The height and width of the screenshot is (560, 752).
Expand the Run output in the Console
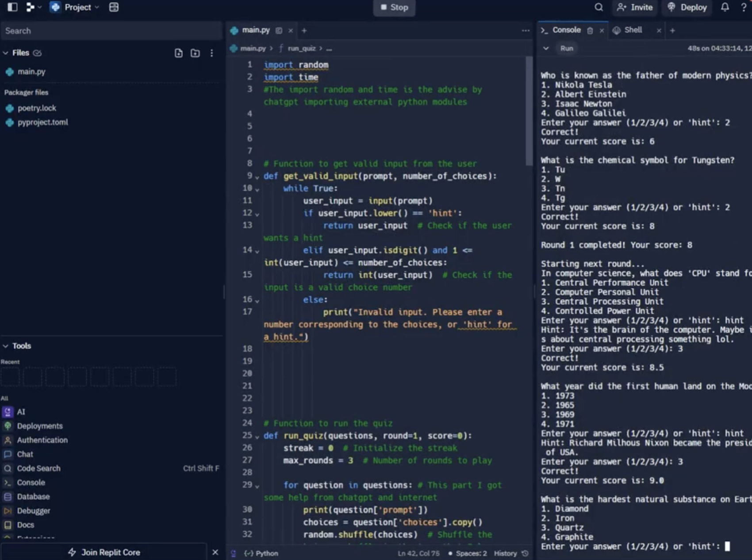point(546,48)
